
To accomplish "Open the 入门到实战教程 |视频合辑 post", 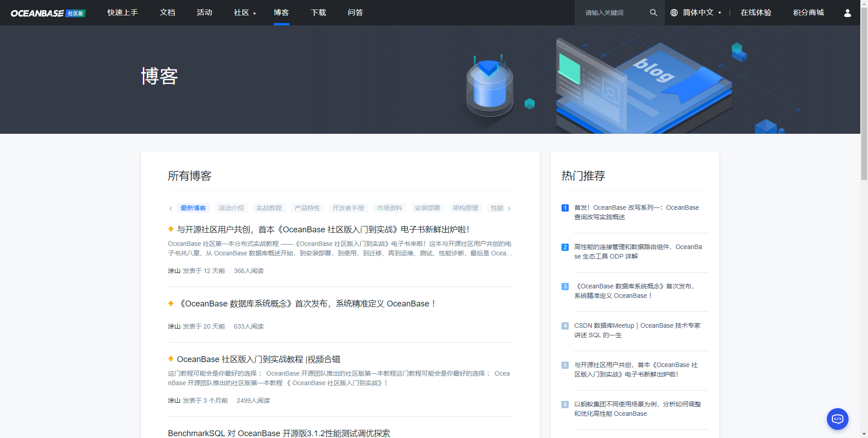I will (x=259, y=359).
